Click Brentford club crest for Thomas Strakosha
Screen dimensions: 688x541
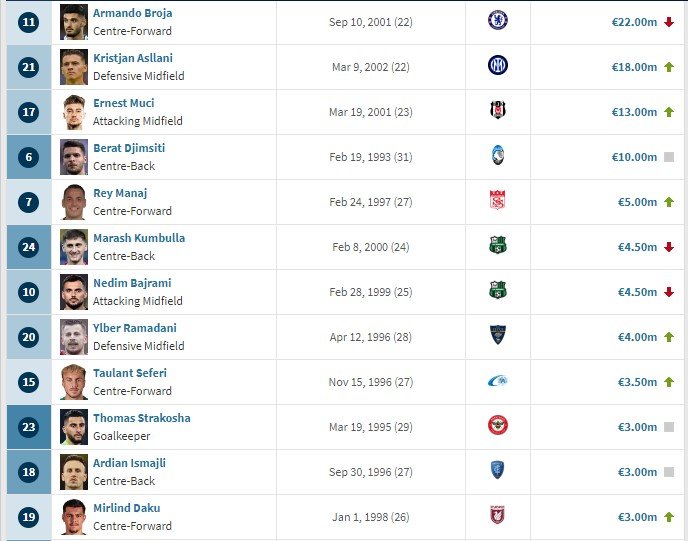497,426
